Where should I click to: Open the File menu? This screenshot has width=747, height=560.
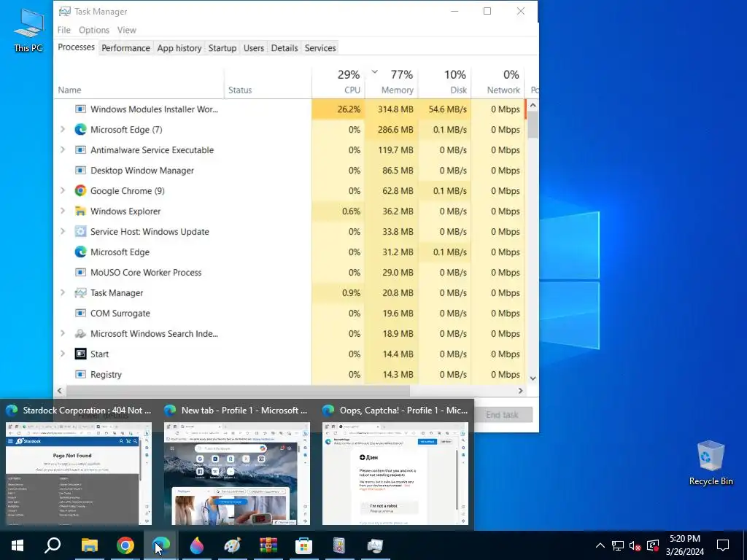(64, 30)
